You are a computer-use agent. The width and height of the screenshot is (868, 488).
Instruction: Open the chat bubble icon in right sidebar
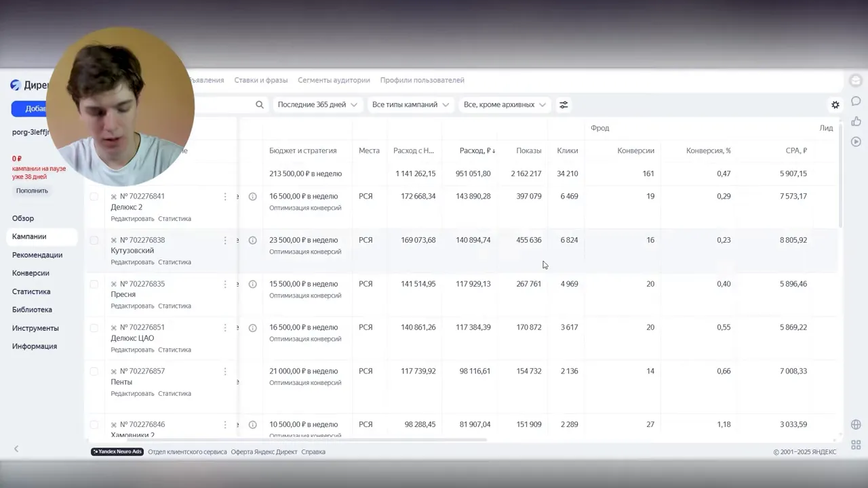tap(856, 101)
